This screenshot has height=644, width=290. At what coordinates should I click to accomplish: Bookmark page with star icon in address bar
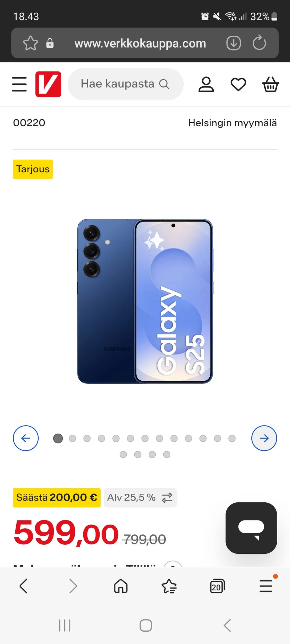point(31,43)
